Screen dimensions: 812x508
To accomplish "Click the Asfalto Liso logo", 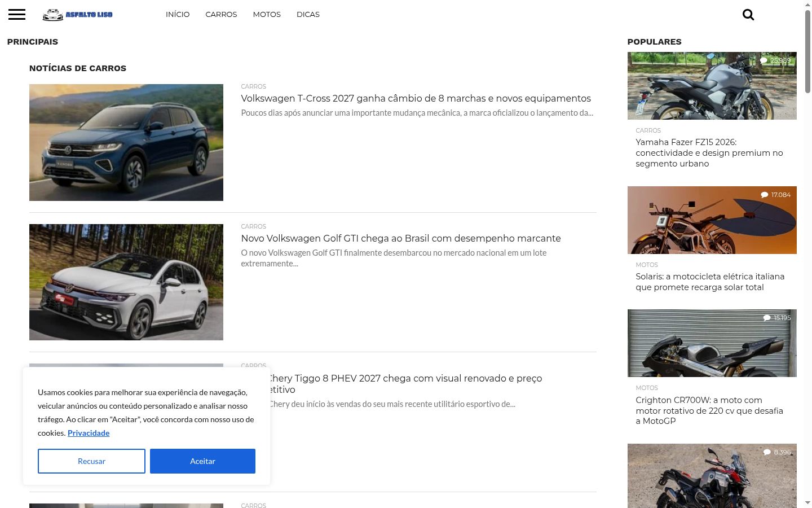I will click(x=78, y=15).
